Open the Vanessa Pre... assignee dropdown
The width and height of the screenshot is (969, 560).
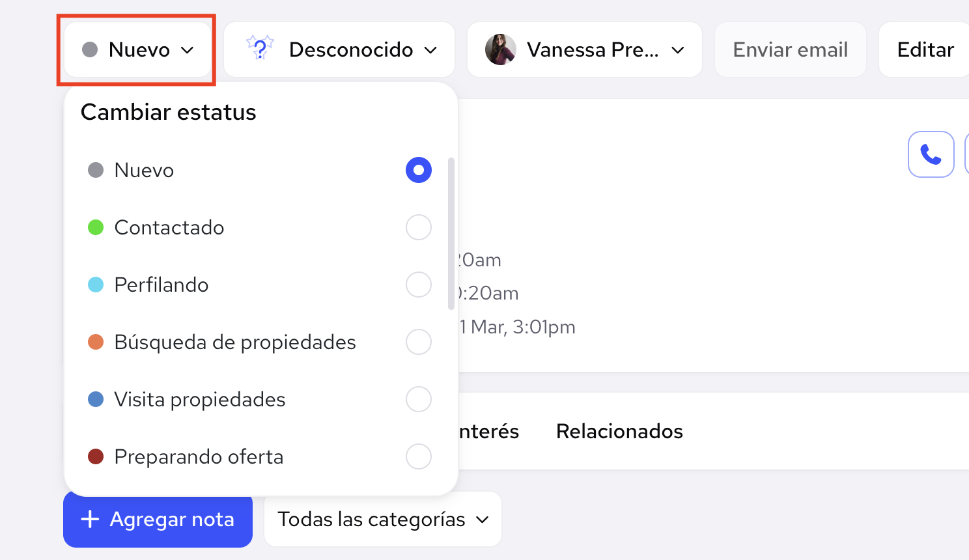click(585, 49)
